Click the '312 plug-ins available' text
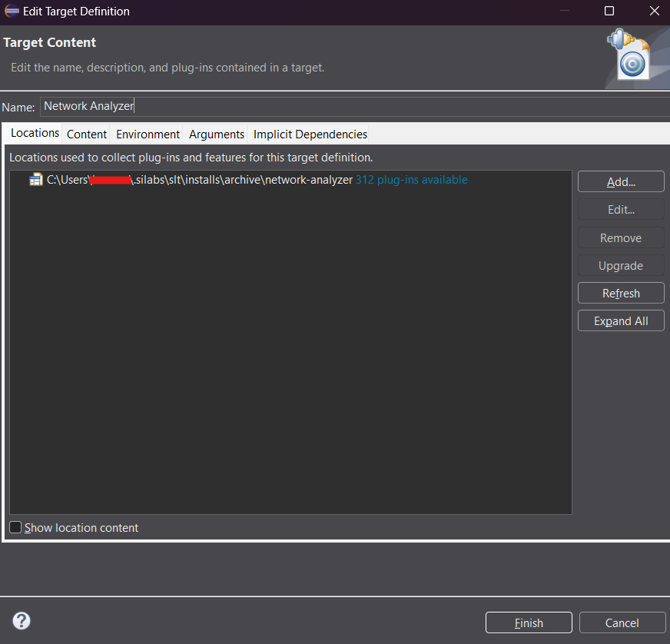Viewport: 670px width, 644px height. [412, 180]
